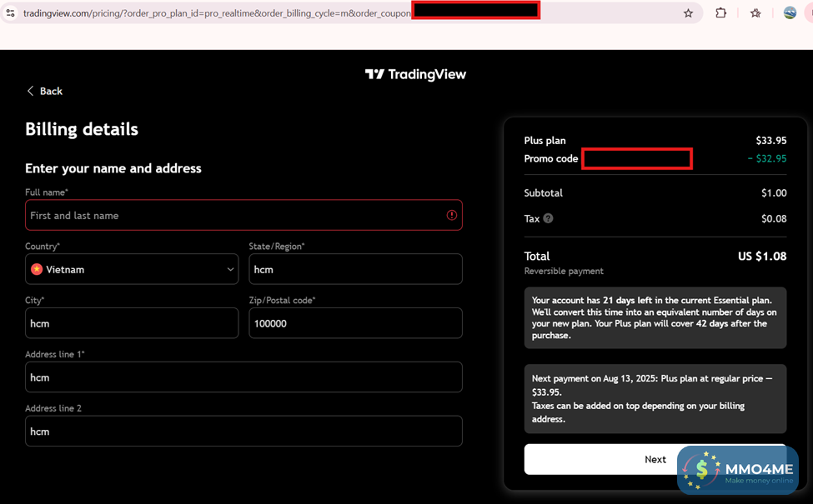Viewport: 813px width, 504px height.
Task: Click the 'Promo code' label
Action: click(x=551, y=158)
